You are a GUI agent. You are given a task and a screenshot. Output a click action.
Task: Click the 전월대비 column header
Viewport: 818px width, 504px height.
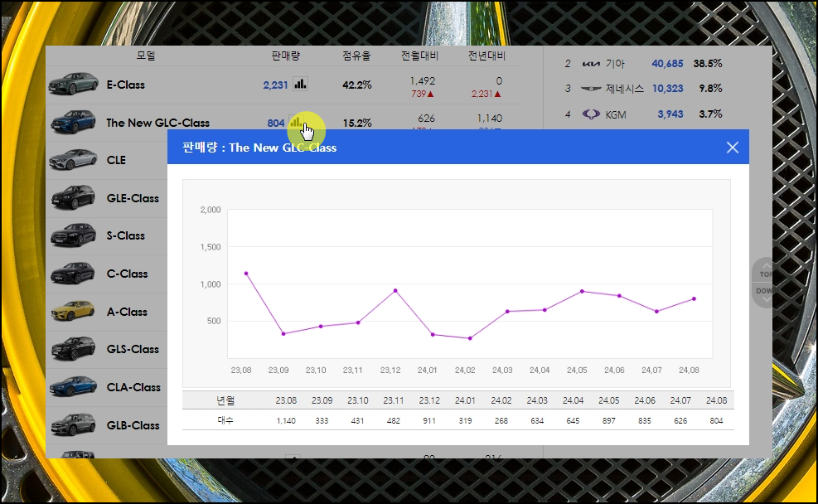[419, 56]
